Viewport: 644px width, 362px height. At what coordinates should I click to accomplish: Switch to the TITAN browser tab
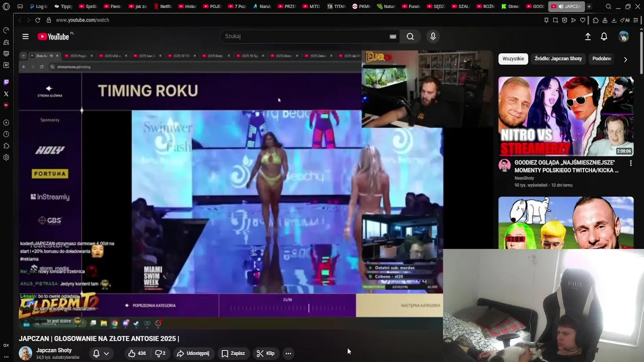click(x=336, y=7)
